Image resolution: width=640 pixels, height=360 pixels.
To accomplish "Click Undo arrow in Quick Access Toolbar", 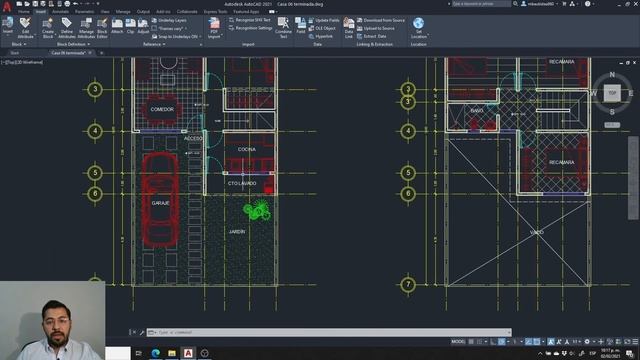I will (x=76, y=4).
